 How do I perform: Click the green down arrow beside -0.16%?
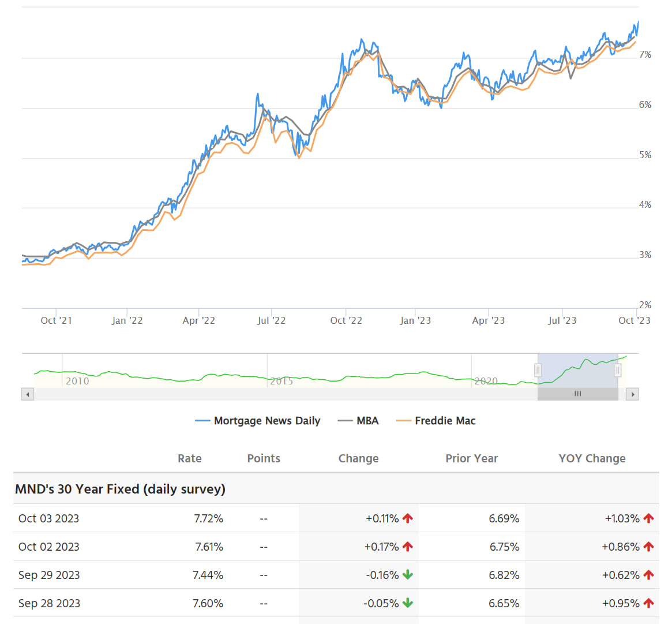(408, 575)
